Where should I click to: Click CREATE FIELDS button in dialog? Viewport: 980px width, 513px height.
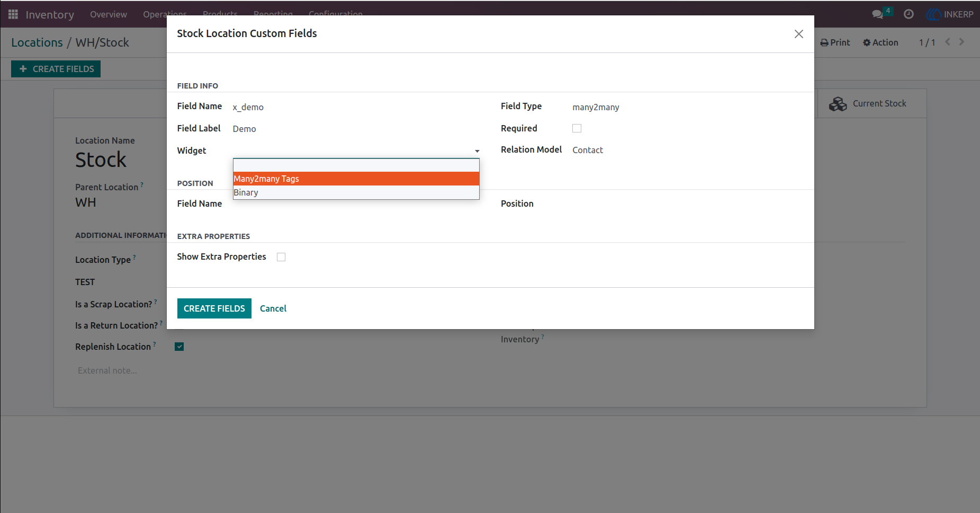(214, 308)
